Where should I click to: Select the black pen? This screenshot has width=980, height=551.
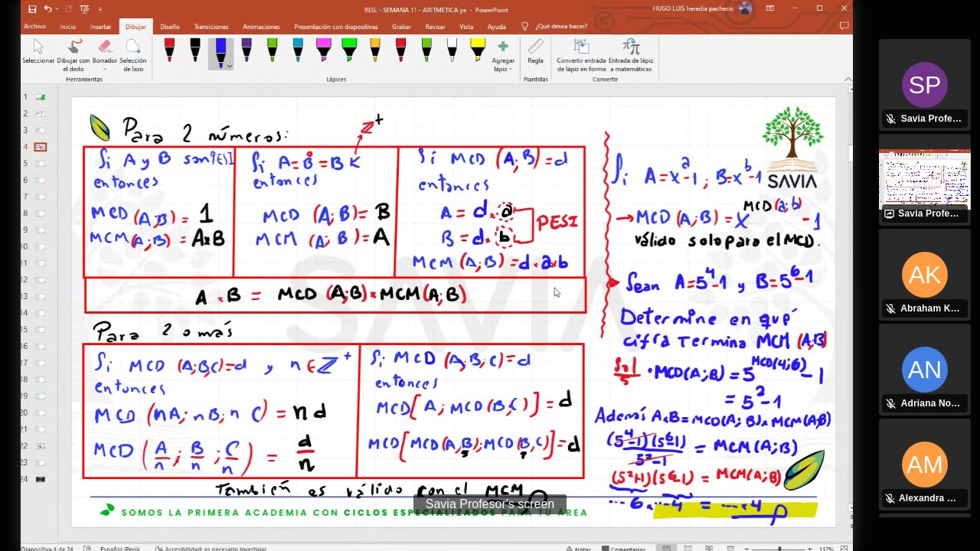[195, 51]
